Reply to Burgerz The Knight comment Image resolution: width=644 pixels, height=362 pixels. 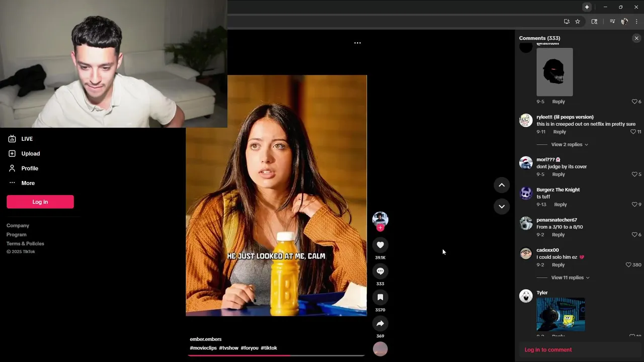pos(560,205)
